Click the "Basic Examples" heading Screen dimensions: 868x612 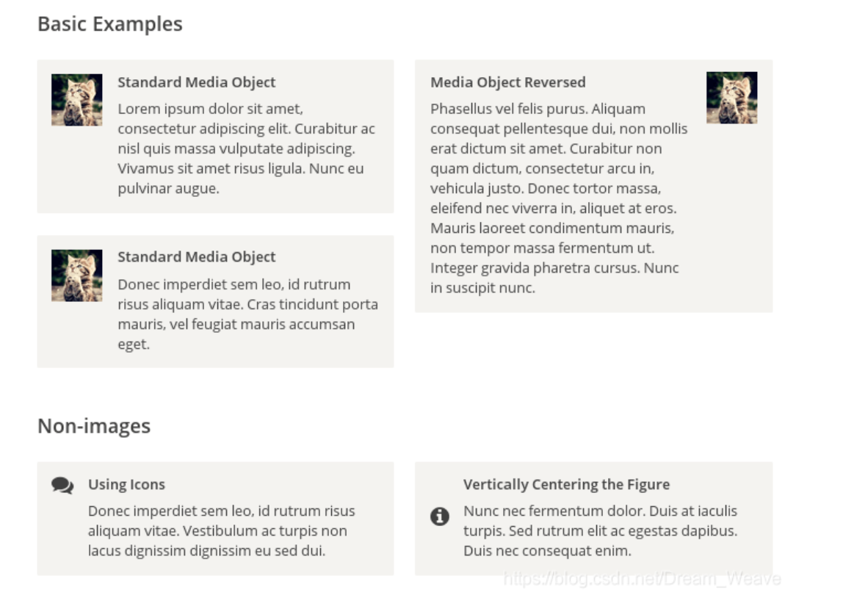(110, 24)
